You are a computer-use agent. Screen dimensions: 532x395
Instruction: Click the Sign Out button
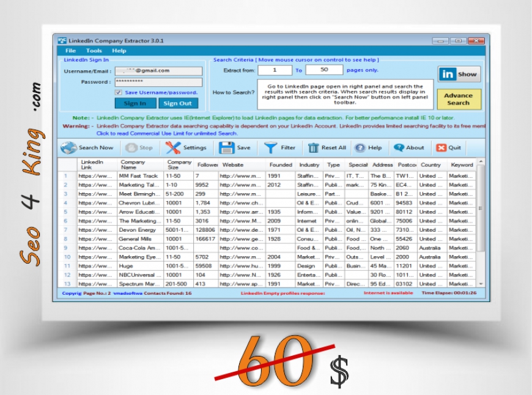[178, 103]
